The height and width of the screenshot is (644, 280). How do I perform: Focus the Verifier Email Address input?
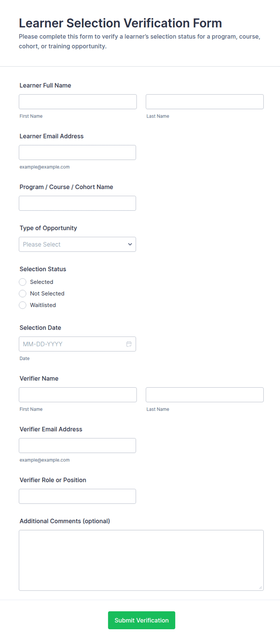(x=77, y=445)
